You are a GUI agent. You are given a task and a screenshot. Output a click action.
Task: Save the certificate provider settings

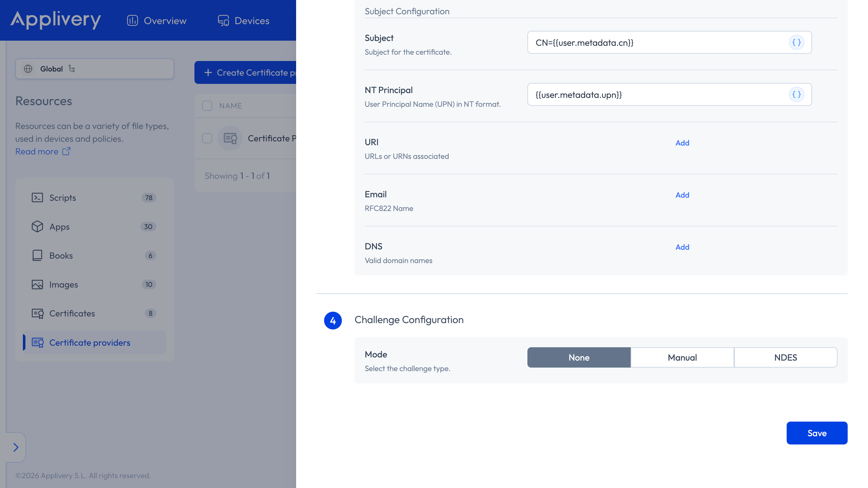point(817,433)
